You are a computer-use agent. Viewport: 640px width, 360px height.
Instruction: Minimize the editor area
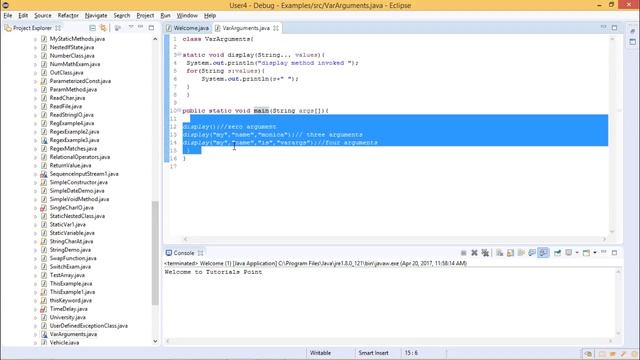coord(604,27)
